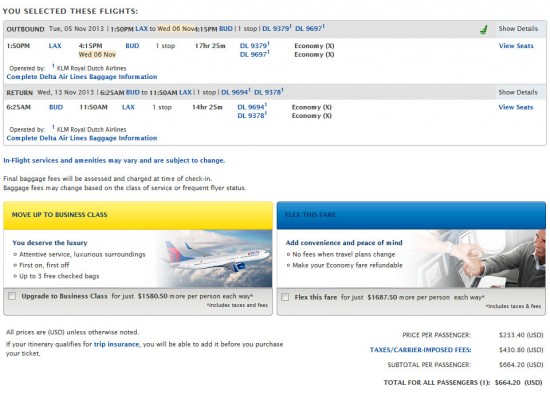Viewport: 550px width, 394px height.
Task: Open flight DL 9378 in return row
Action: click(x=252, y=115)
